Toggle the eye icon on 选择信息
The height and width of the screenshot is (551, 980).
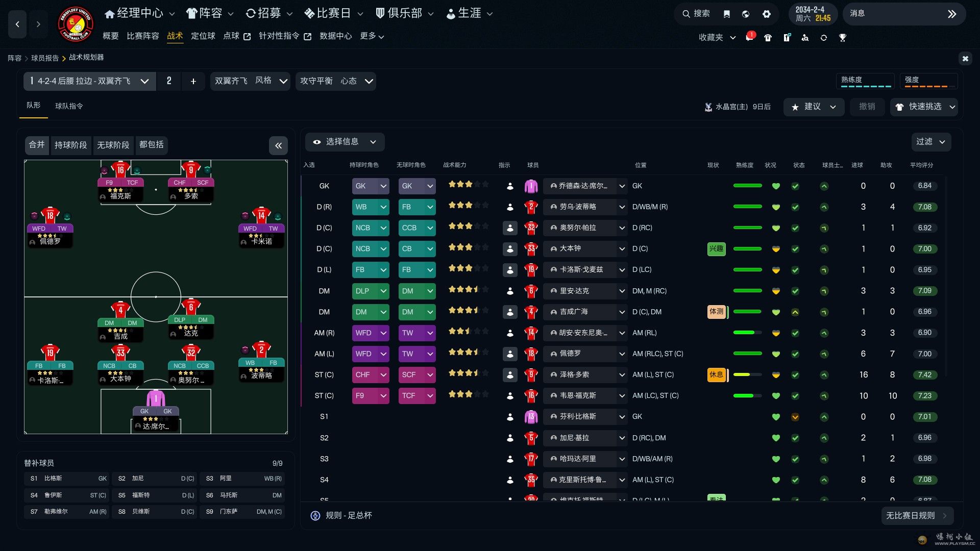(x=317, y=142)
